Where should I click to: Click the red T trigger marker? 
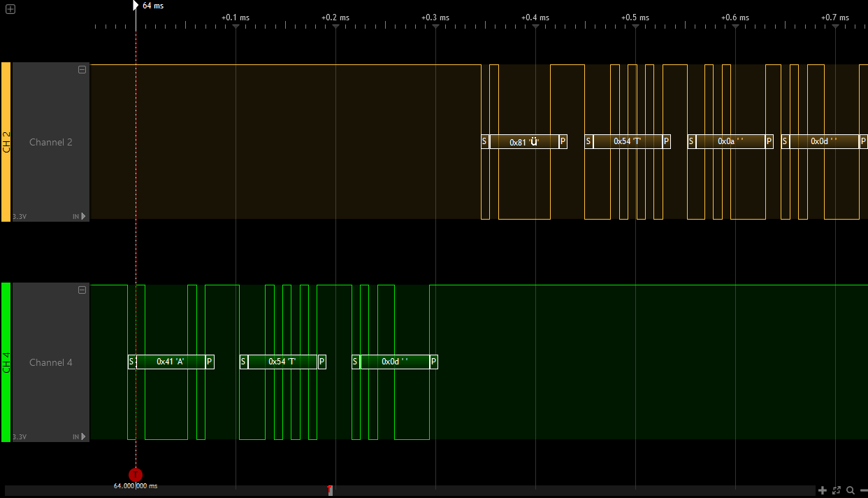tap(136, 474)
